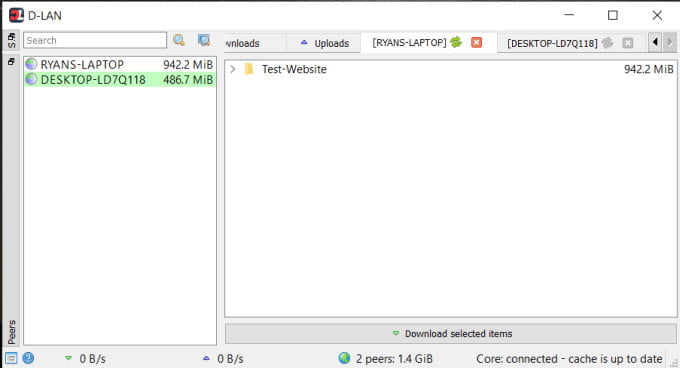Select the DESKTOP-LD7Q118 peer in the list
This screenshot has height=368, width=680.
(x=120, y=79)
